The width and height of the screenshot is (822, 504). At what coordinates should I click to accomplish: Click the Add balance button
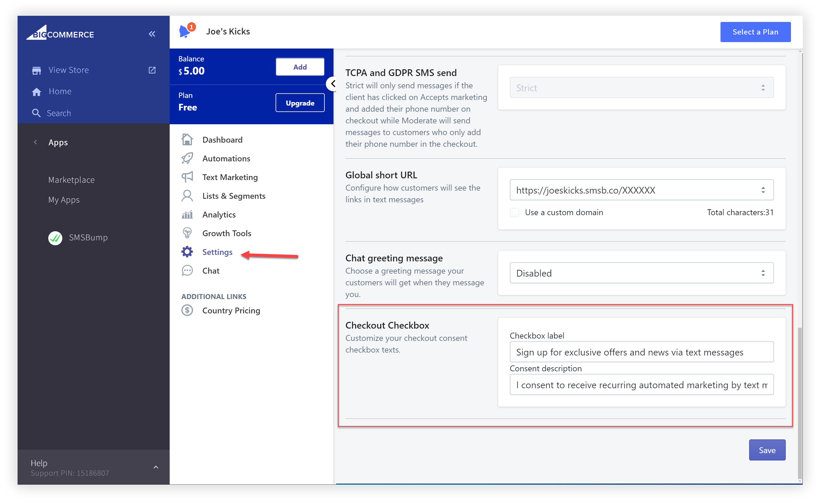point(300,67)
